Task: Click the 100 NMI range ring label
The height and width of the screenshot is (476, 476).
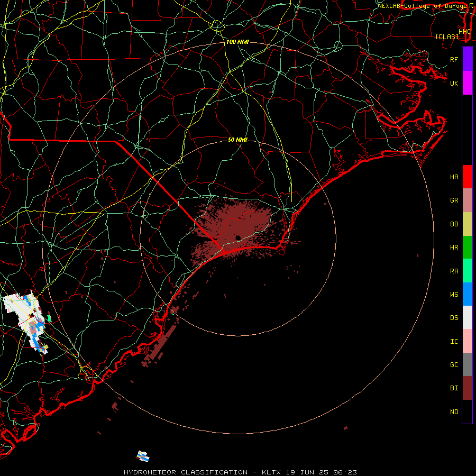Action: point(237,42)
